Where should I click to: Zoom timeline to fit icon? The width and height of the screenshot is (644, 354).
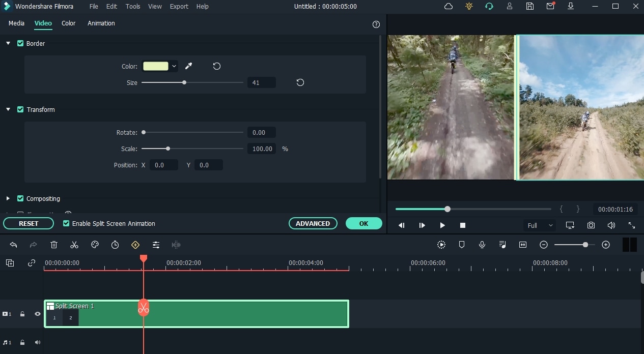(523, 245)
